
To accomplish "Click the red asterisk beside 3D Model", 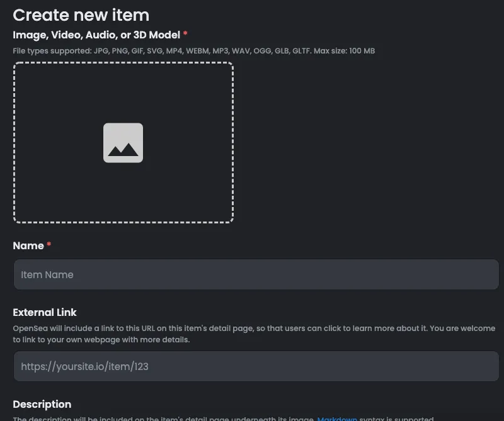I will 185,34.
